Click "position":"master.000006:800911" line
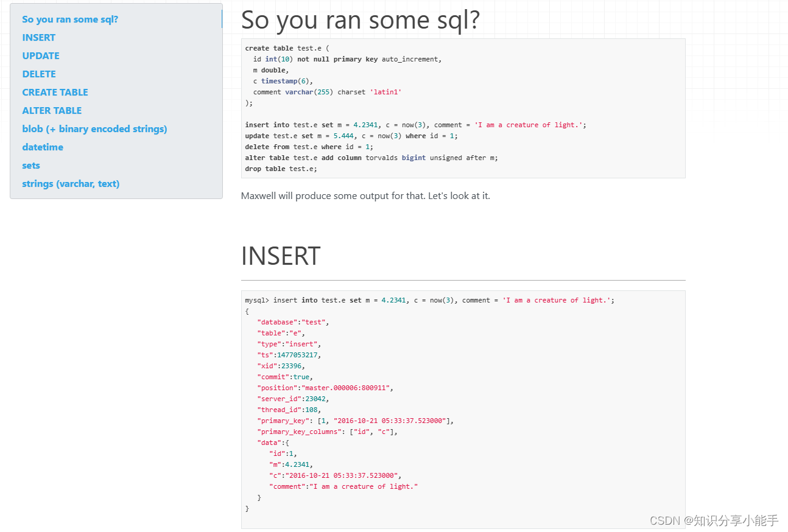The height and width of the screenshot is (532, 788). pyautogui.click(x=325, y=388)
